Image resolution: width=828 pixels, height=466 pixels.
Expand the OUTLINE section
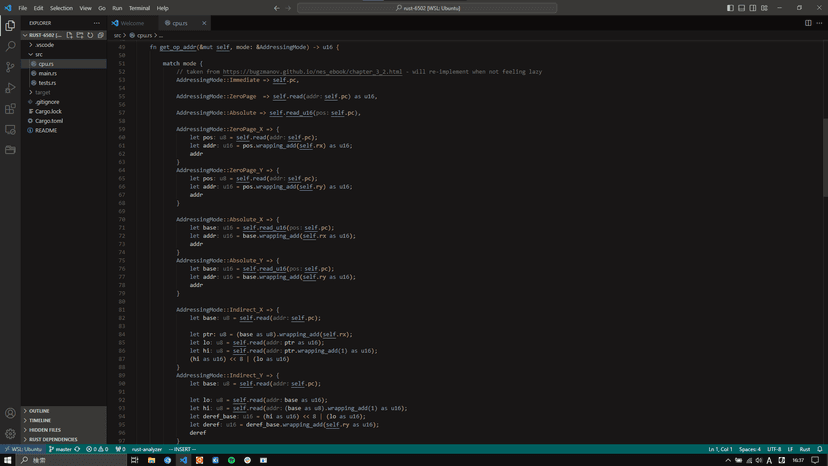(39, 411)
